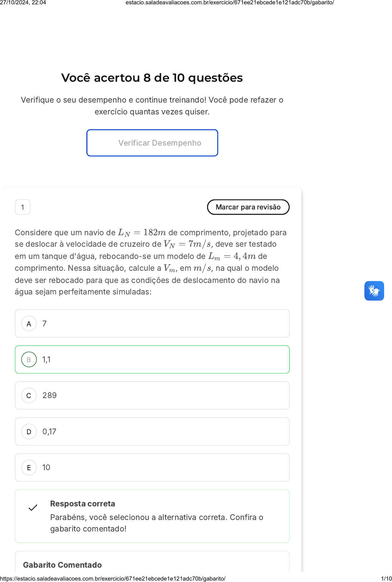392x582 pixels.
Task: Choose the letter C option circle
Action: point(29,396)
